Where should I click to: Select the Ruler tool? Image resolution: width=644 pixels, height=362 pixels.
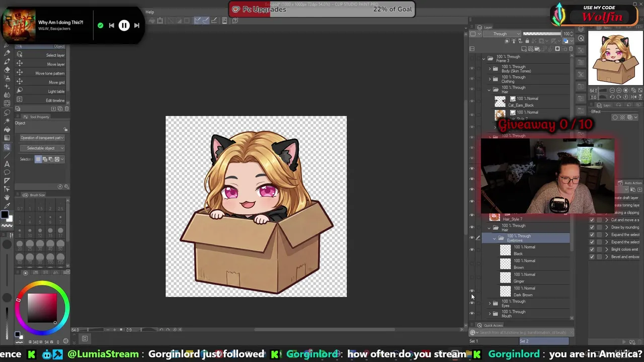click(x=7, y=180)
